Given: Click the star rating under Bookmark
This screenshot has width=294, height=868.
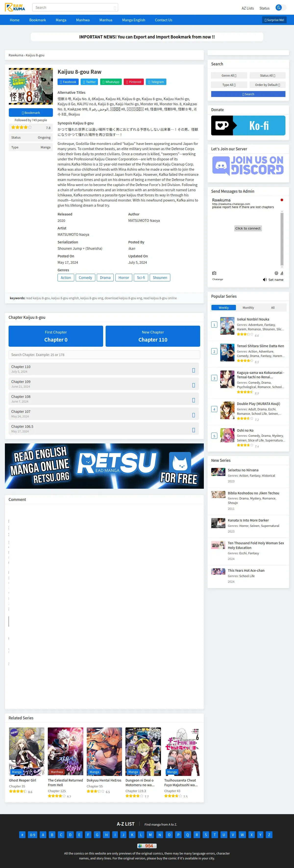Looking at the screenshot, I should 22,127.
